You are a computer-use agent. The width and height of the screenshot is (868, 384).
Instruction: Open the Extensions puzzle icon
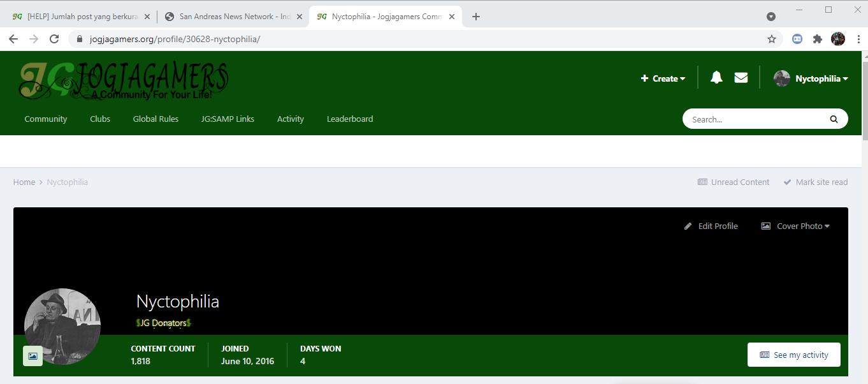point(818,39)
